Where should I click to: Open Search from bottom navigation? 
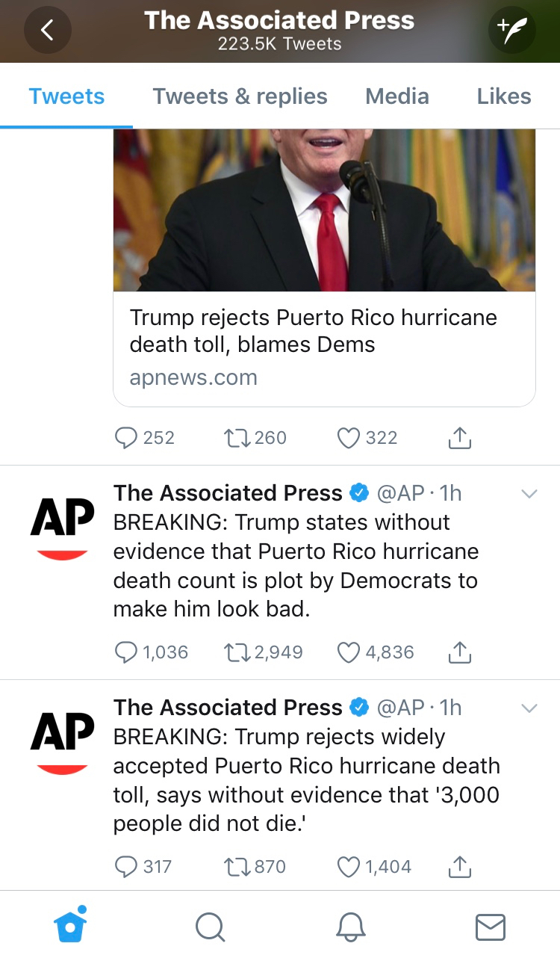210,927
